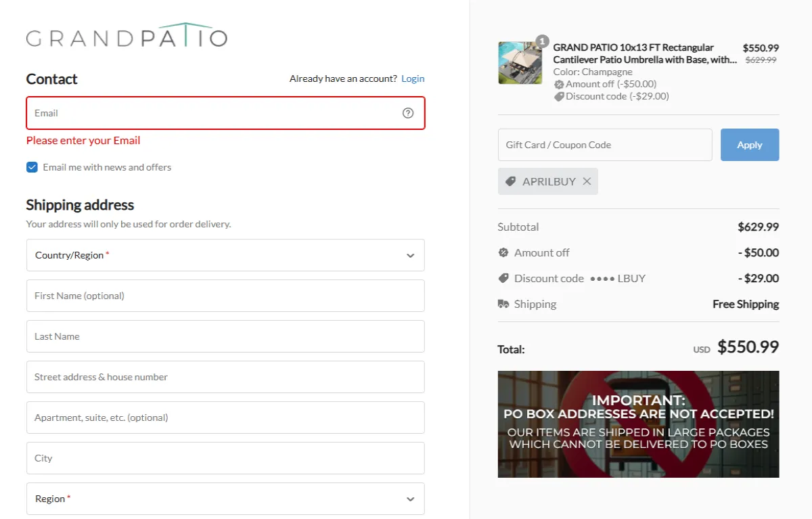Select the Last Name field

tap(225, 336)
